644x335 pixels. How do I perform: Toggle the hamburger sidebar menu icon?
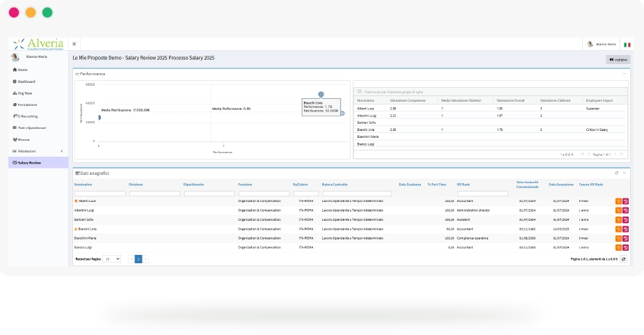pyautogui.click(x=74, y=44)
